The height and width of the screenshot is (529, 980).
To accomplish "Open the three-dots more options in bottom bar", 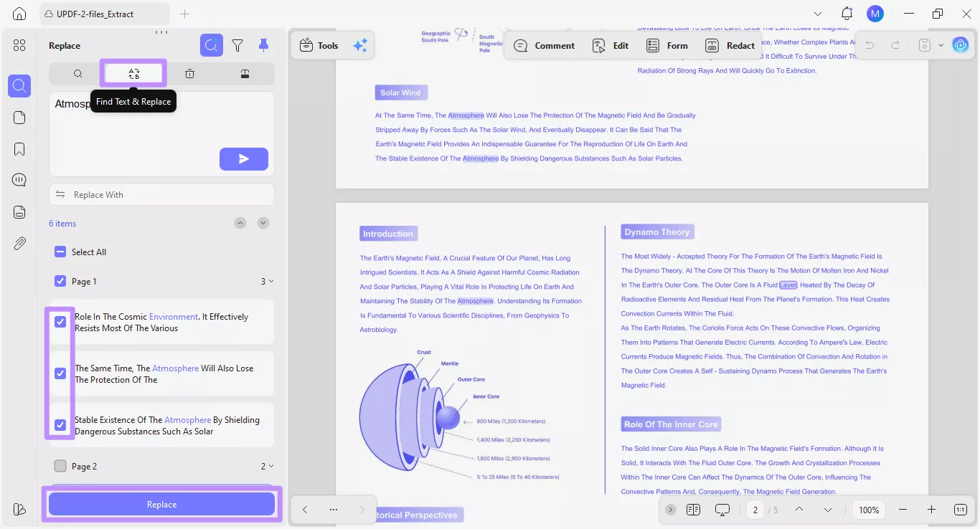I will (333, 510).
